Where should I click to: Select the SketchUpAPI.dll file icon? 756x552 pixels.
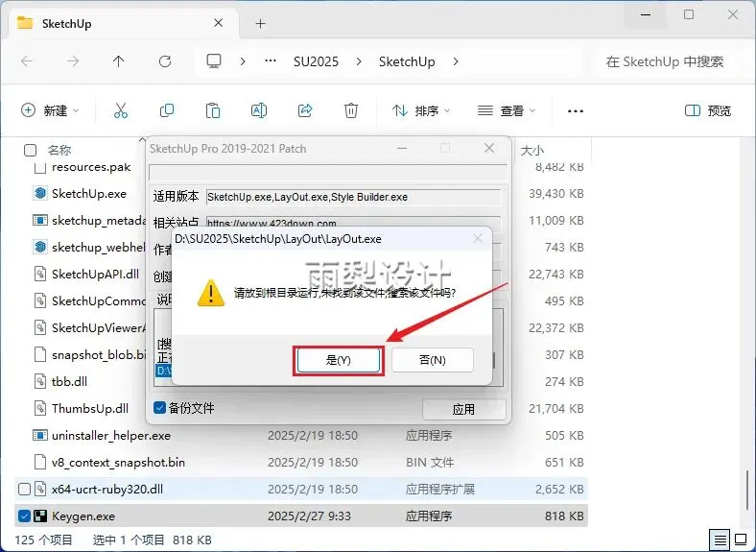tap(40, 274)
